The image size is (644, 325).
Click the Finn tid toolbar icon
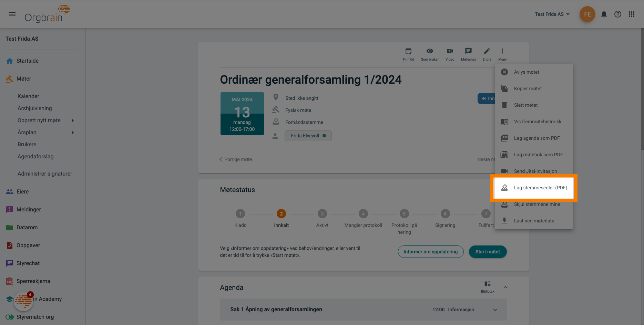point(408,54)
